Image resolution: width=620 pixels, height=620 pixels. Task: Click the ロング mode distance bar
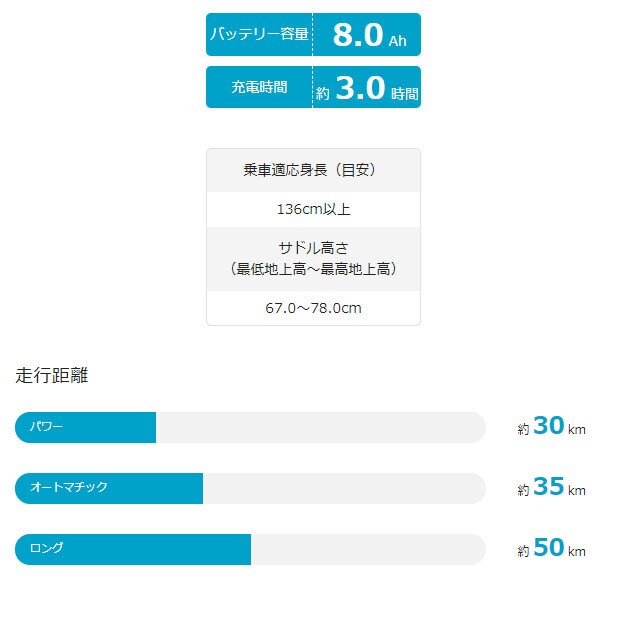point(132,549)
